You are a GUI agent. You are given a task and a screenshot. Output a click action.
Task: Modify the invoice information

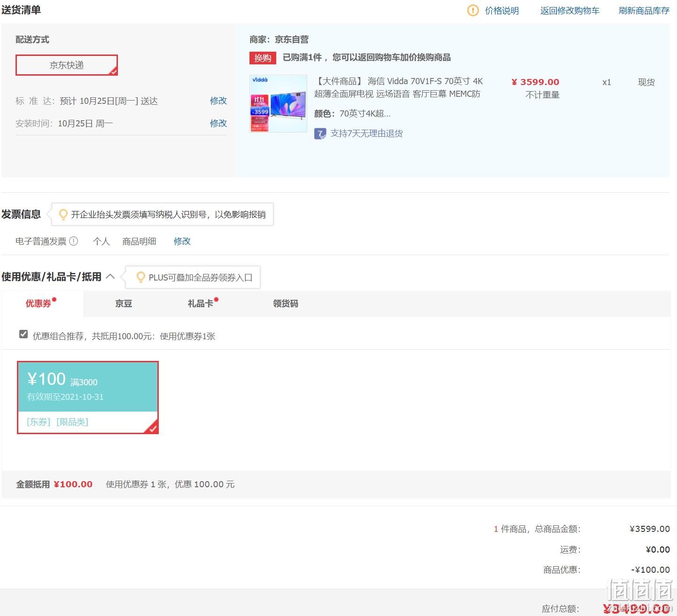(x=182, y=241)
